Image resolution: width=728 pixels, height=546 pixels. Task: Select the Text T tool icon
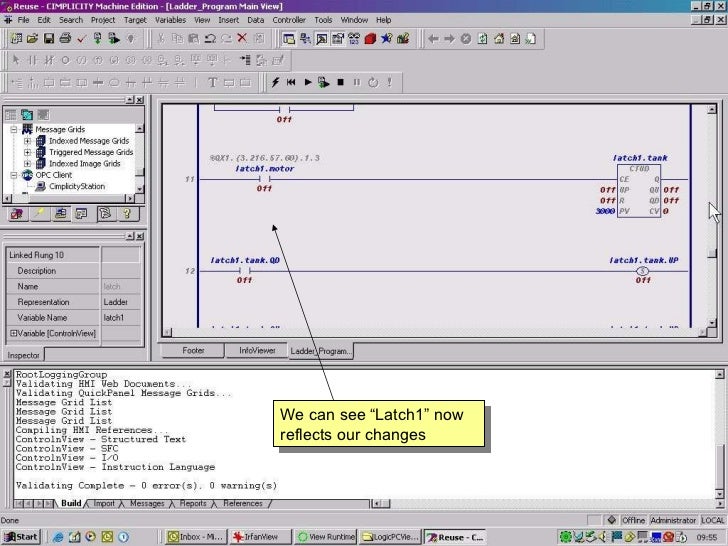click(212, 83)
